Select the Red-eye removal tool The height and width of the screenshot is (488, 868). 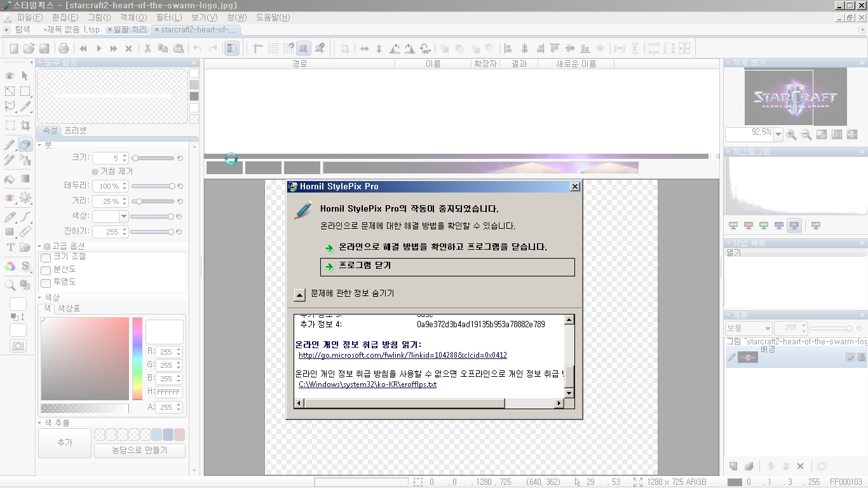pos(10,198)
